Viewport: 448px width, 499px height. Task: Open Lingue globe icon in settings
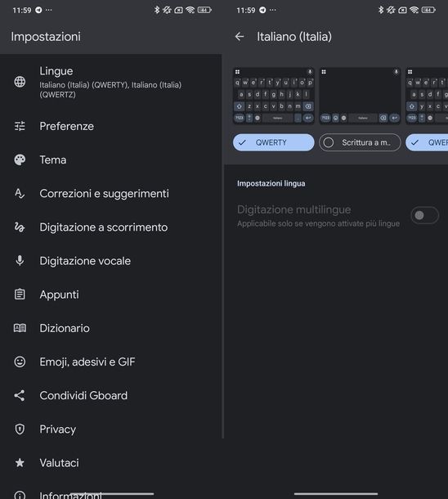click(20, 82)
